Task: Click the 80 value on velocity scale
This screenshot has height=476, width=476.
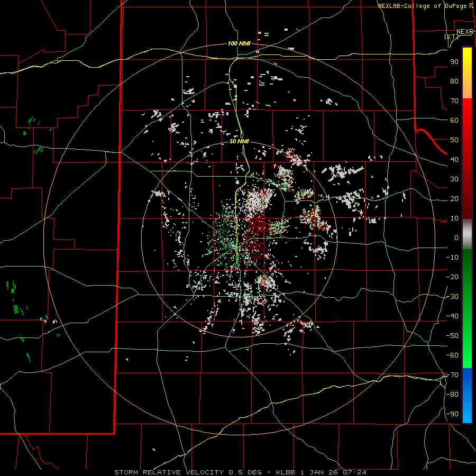Action: point(454,81)
